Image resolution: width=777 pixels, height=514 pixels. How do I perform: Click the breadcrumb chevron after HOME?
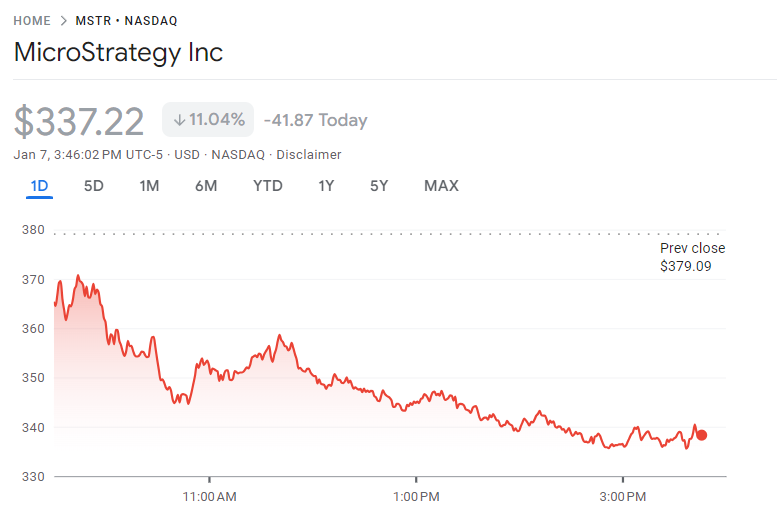point(64,20)
